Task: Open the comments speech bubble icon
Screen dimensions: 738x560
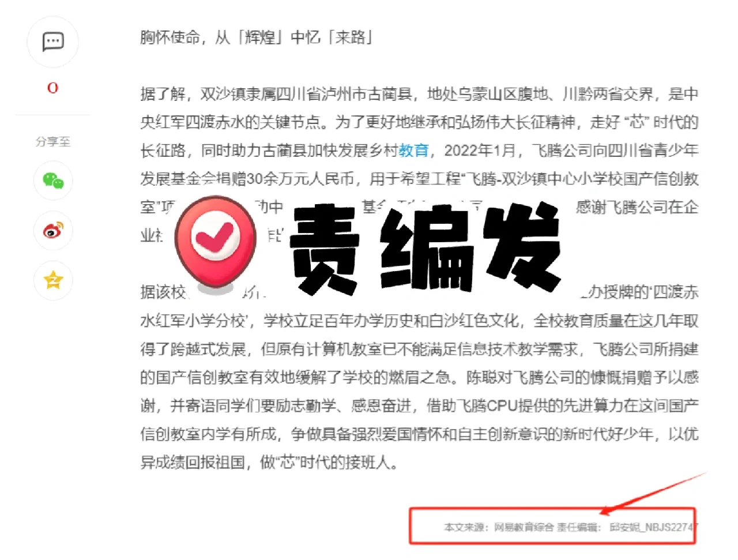Action: pyautogui.click(x=53, y=42)
